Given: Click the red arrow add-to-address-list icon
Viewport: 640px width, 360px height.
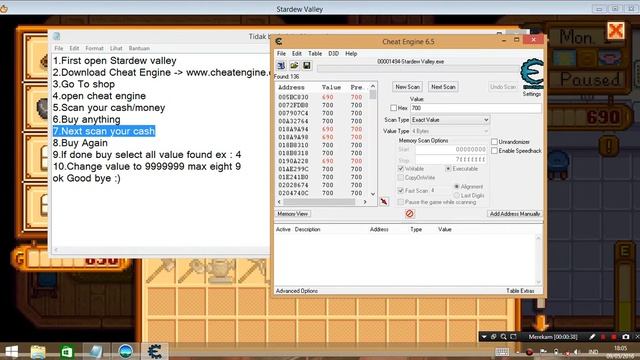Looking at the screenshot, I should click(384, 201).
